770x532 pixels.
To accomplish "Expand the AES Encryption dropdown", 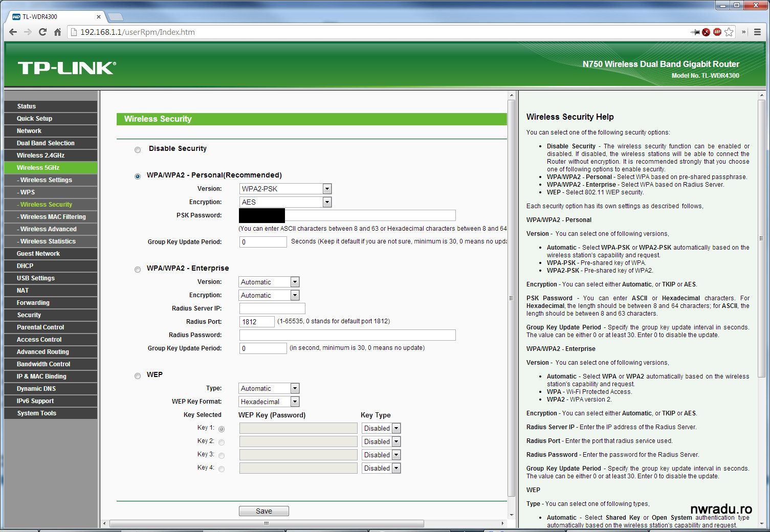I will click(x=285, y=202).
